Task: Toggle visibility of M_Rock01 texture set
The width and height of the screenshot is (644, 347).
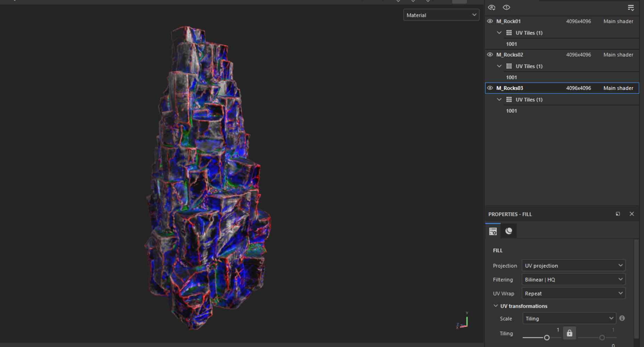Action: tap(490, 21)
